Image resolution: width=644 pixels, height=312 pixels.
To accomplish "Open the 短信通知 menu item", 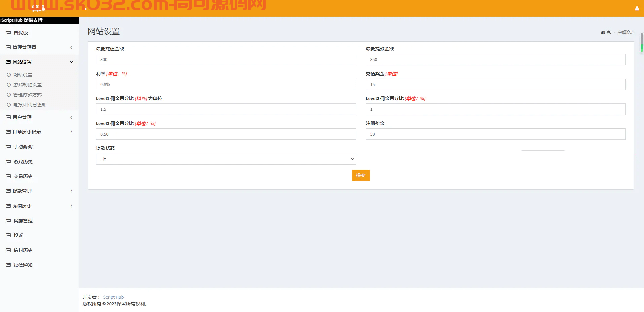I will [39, 265].
